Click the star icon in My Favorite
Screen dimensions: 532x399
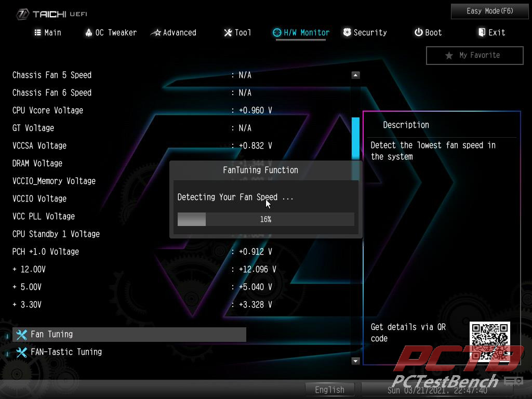pyautogui.click(x=449, y=56)
